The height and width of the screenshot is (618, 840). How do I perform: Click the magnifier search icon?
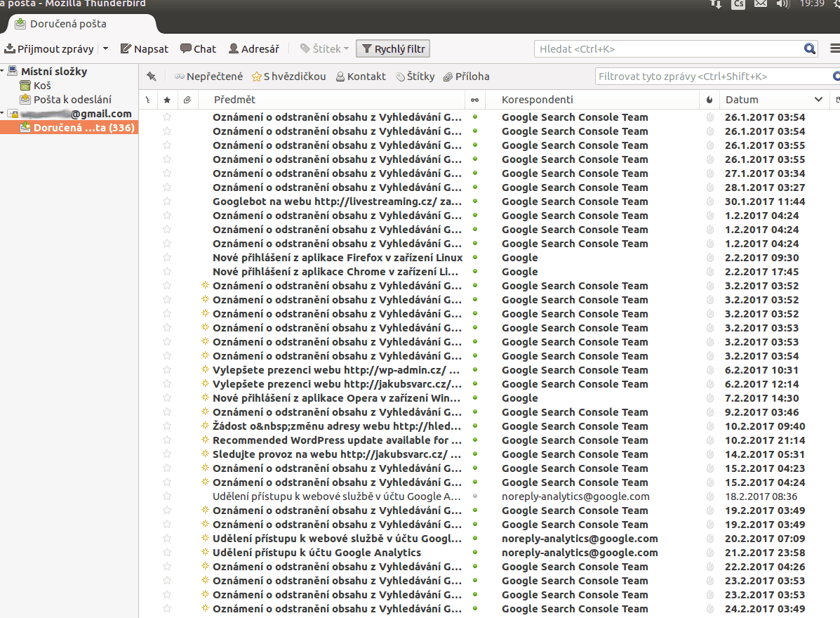click(809, 48)
